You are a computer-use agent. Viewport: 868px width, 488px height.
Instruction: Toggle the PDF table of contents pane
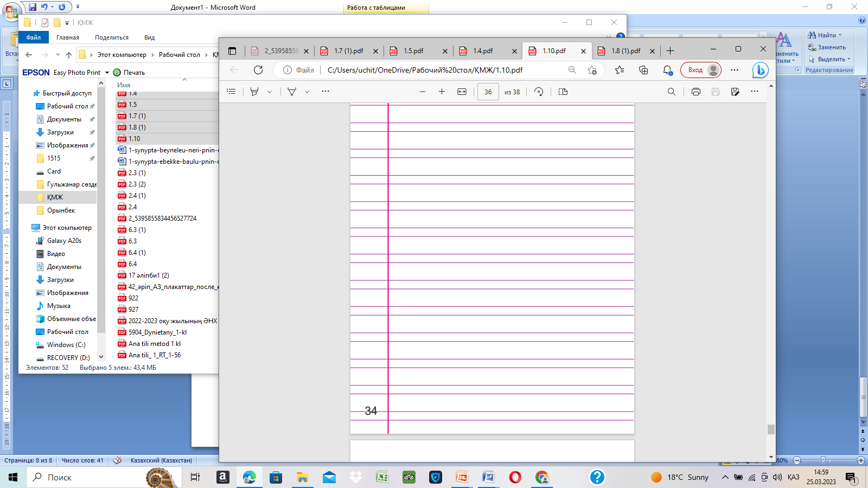(x=231, y=92)
